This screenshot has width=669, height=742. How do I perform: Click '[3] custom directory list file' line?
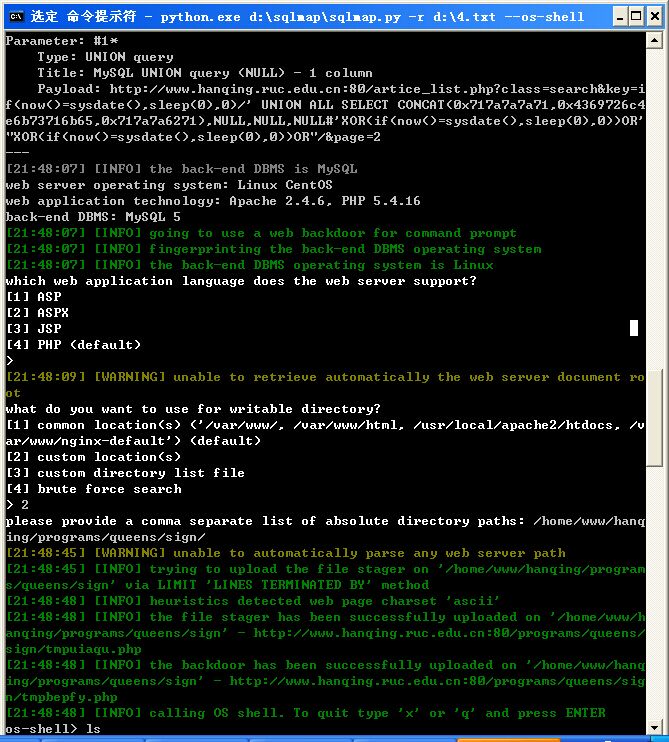(x=125, y=473)
